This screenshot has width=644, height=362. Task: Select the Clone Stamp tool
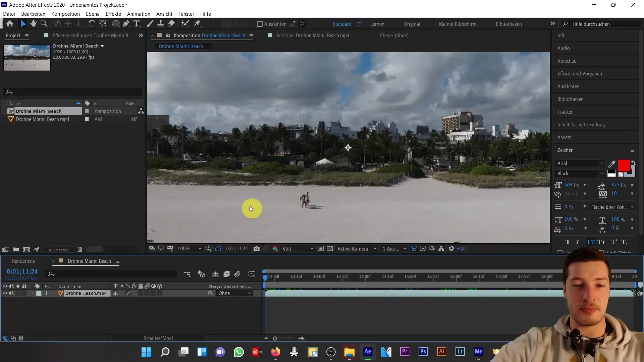[x=161, y=24]
